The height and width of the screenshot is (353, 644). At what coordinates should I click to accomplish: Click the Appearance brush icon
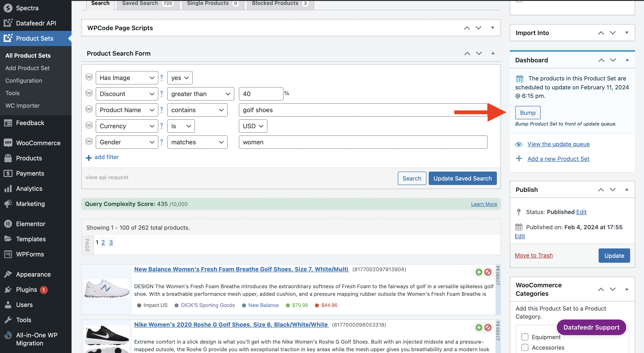point(8,274)
